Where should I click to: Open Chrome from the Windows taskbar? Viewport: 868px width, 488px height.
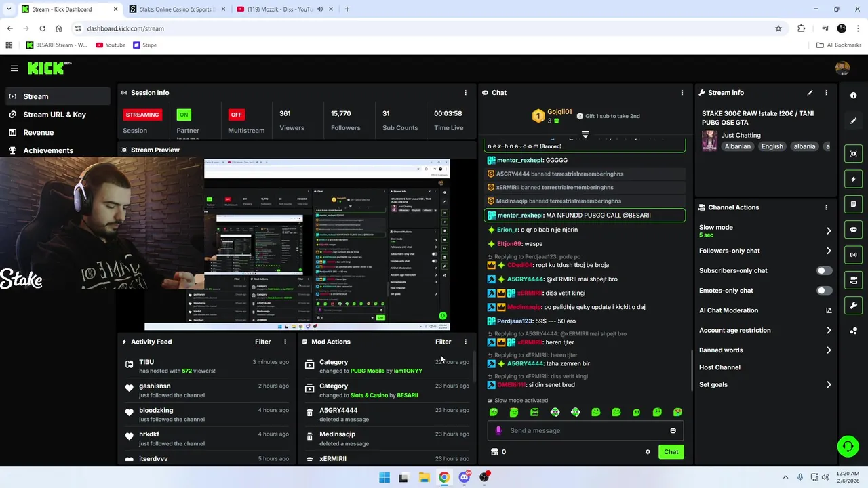click(x=443, y=477)
